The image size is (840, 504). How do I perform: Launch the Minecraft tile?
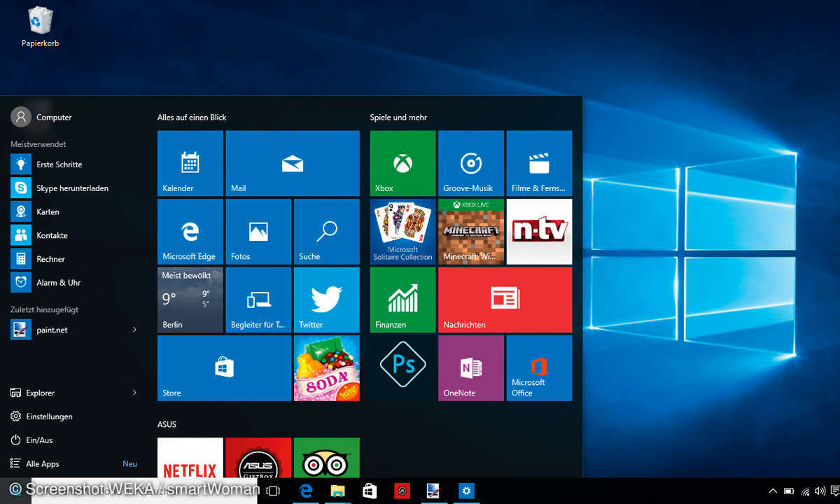coord(471,231)
